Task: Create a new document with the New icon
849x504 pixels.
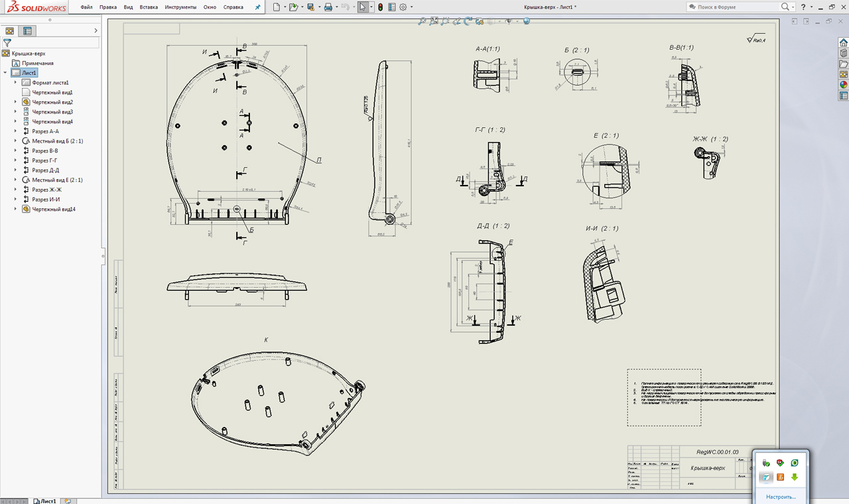Action: pos(275,7)
